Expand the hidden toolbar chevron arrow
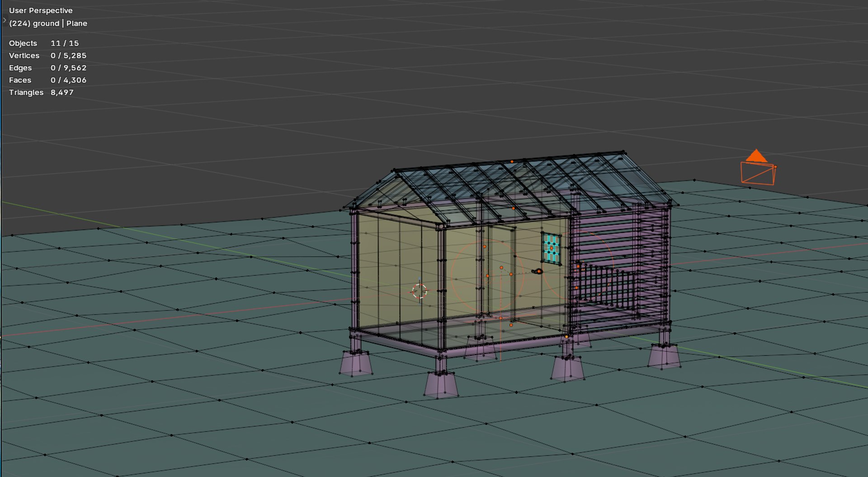 point(5,20)
